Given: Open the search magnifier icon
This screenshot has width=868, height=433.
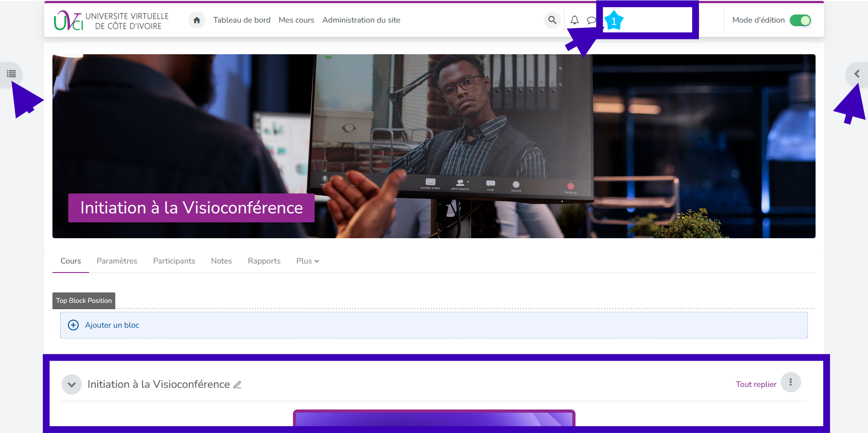Looking at the screenshot, I should tap(552, 20).
